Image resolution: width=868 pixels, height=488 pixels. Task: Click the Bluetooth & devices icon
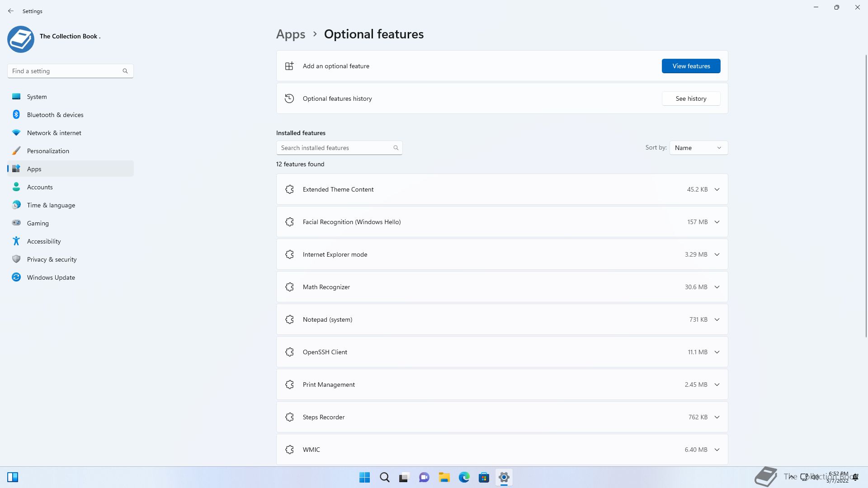[16, 115]
